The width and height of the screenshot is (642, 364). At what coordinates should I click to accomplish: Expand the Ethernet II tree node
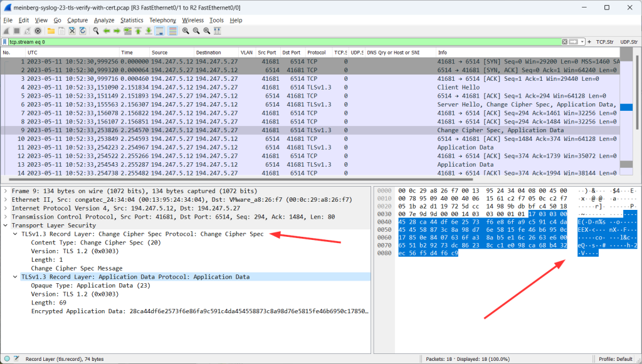(x=5, y=200)
